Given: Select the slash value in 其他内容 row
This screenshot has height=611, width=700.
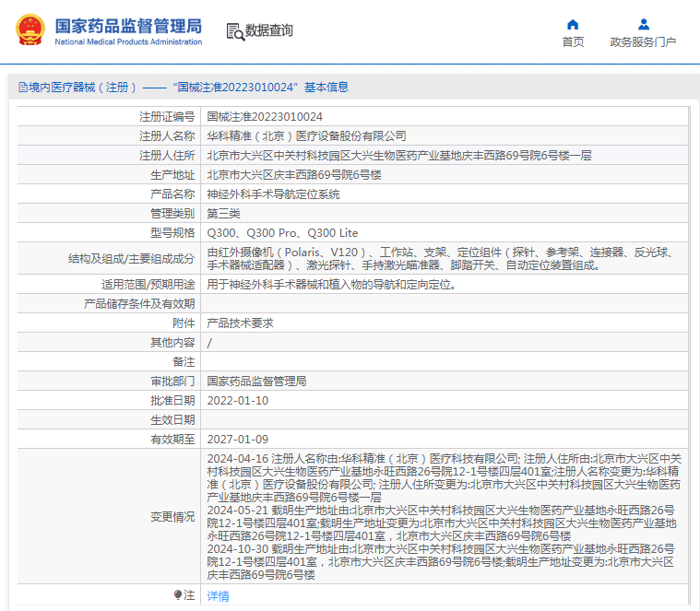Looking at the screenshot, I should (x=210, y=343).
